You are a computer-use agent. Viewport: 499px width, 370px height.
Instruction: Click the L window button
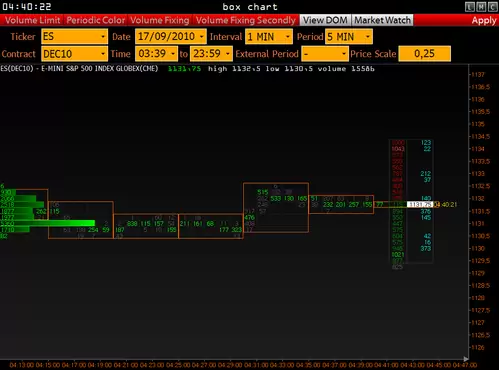coord(470,7)
